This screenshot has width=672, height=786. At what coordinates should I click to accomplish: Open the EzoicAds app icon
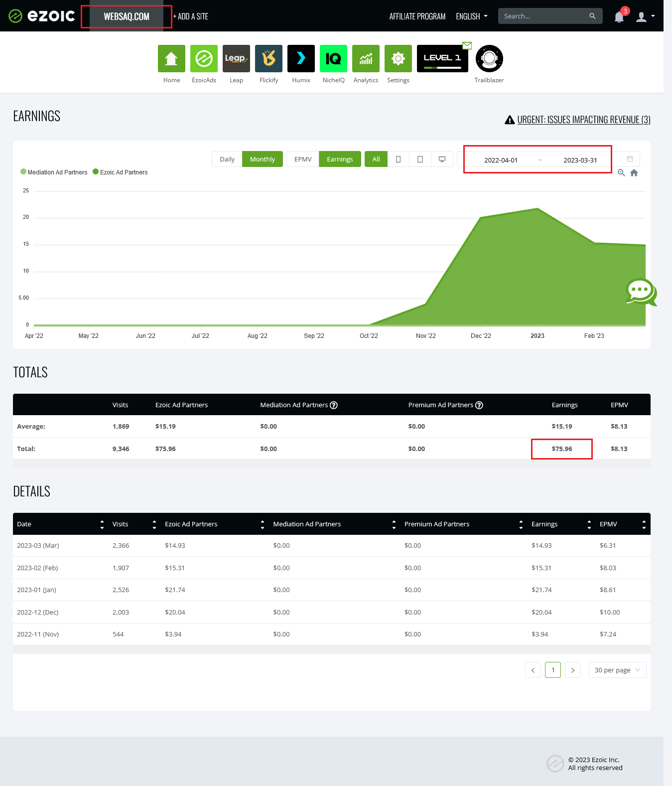(204, 58)
